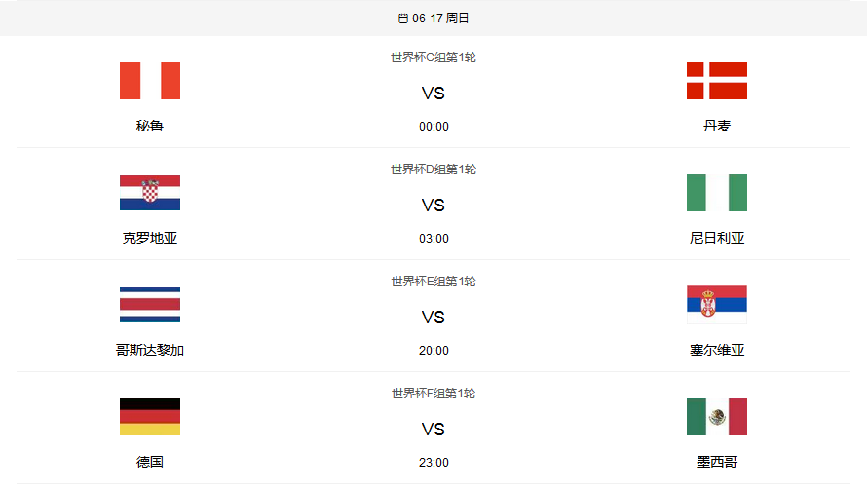
Task: Select the Nigeria flag
Action: [x=716, y=193]
